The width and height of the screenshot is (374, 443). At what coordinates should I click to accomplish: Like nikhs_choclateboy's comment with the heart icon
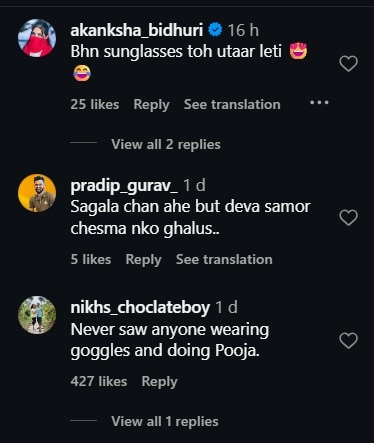click(348, 341)
